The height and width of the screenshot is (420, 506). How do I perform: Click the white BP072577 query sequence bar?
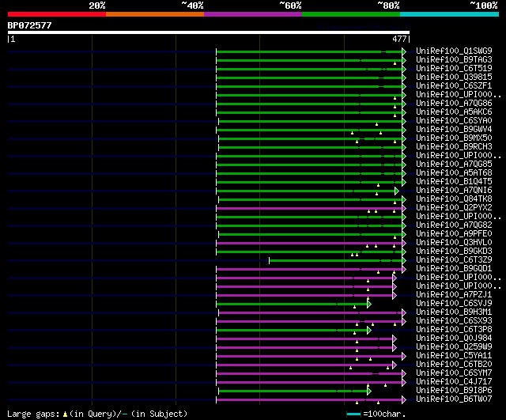[209, 32]
